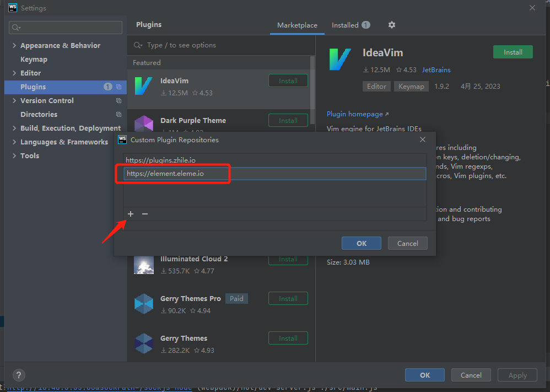Screen dimensions: 550x392
Task: Click the Keymap tag on IdeaVim details
Action: [411, 87]
